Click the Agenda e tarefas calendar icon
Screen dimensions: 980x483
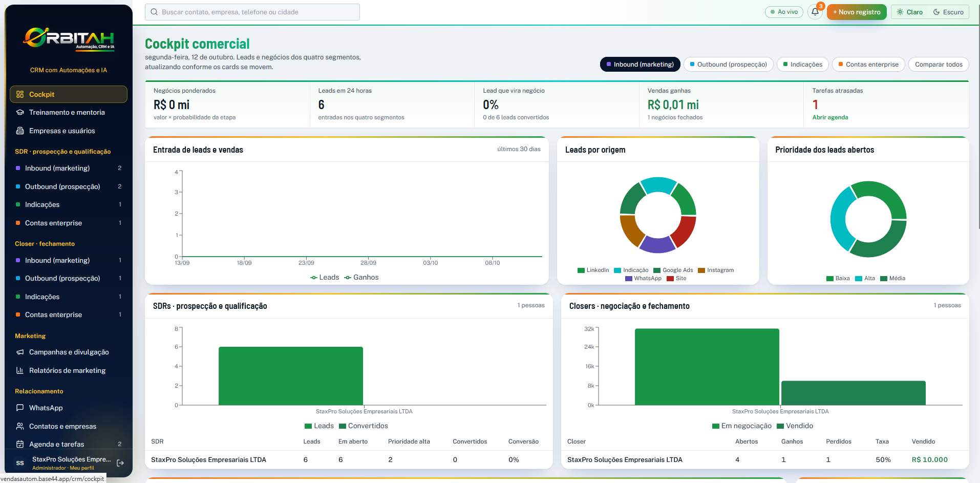click(20, 444)
